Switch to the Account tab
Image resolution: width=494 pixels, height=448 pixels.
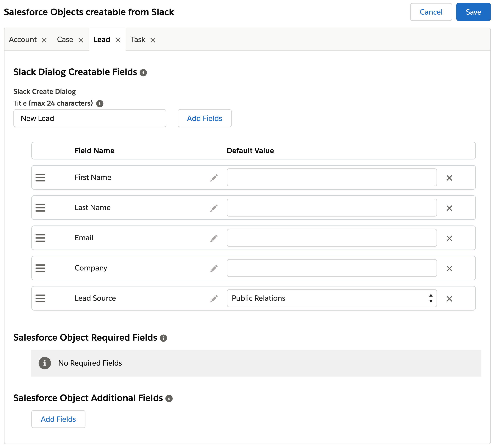click(23, 39)
